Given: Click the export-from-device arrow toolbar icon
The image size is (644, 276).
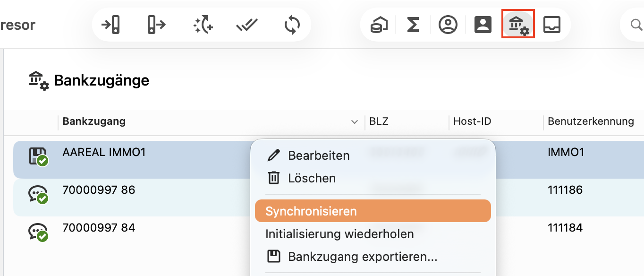Looking at the screenshot, I should click(x=156, y=25).
